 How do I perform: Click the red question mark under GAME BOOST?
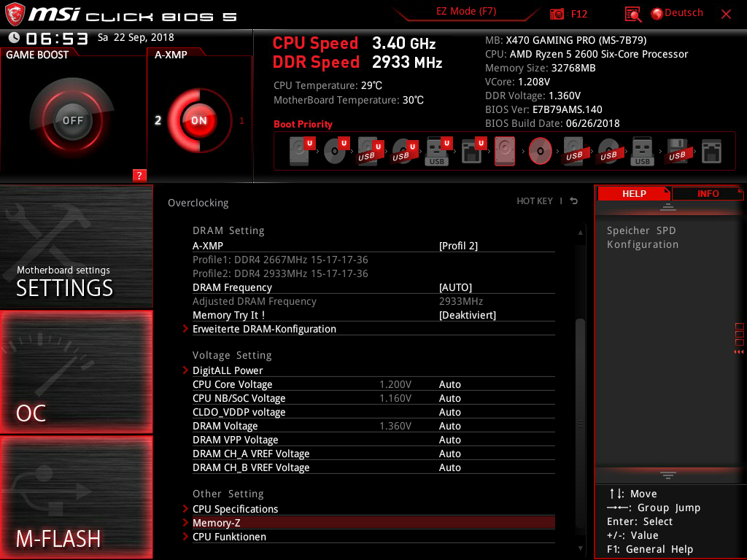tap(139, 176)
